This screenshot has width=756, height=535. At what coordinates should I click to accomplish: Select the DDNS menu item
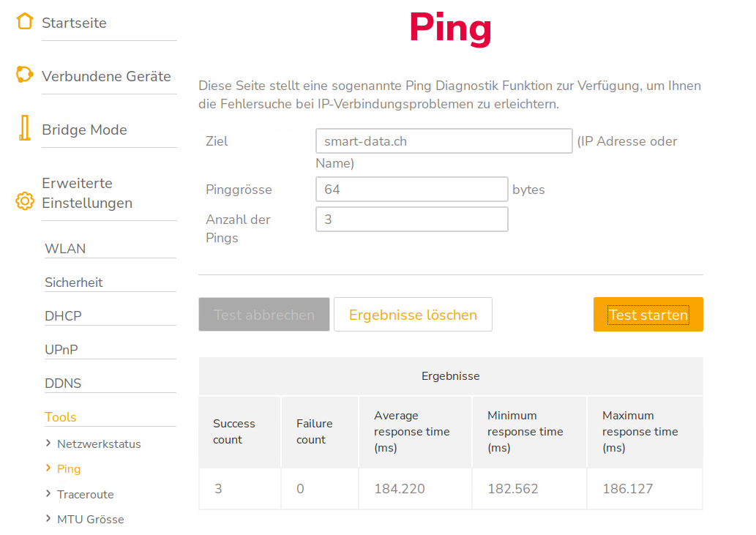point(63,384)
